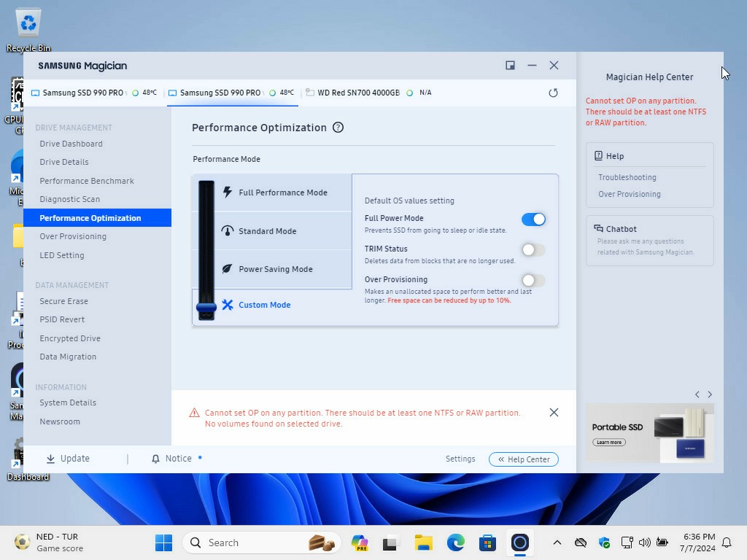This screenshot has width=747, height=560.
Task: Open Samsung Magician from the taskbar
Action: [x=519, y=542]
